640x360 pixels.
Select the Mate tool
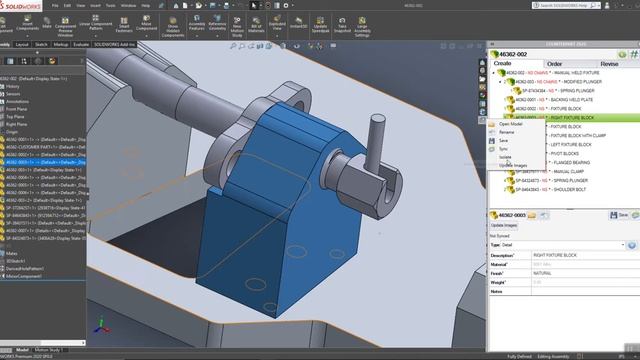[x=47, y=23]
